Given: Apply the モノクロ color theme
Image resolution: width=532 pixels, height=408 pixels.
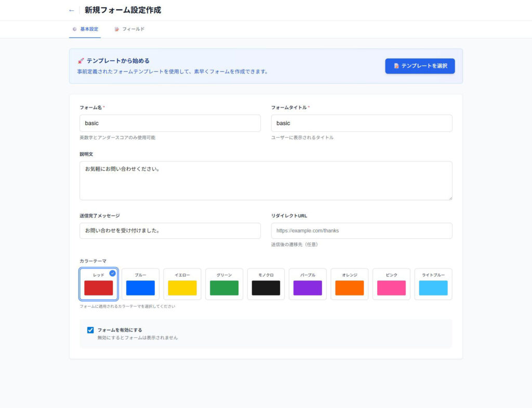Looking at the screenshot, I should [x=266, y=284].
